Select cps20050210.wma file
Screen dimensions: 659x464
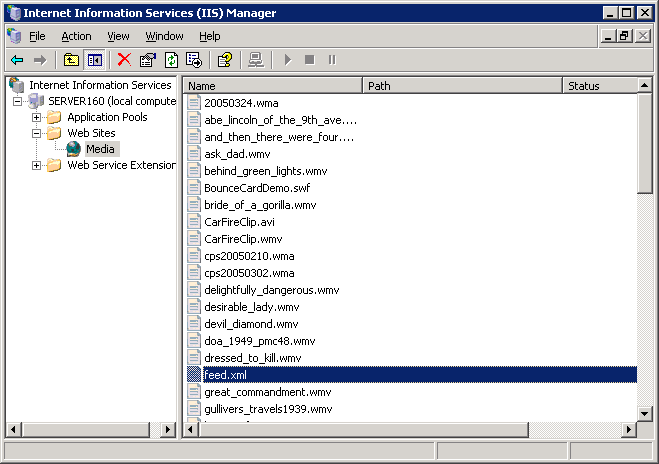point(249,256)
